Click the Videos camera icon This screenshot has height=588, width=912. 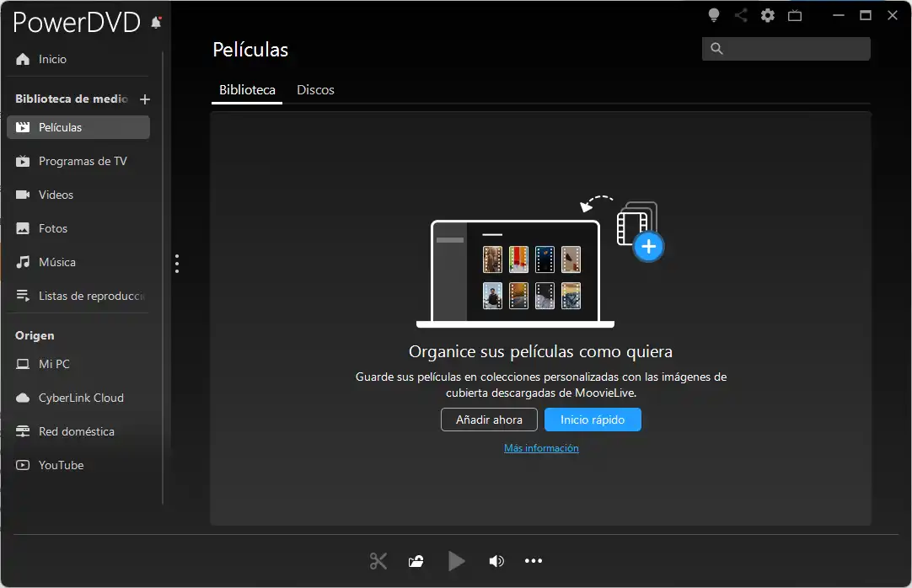23,195
